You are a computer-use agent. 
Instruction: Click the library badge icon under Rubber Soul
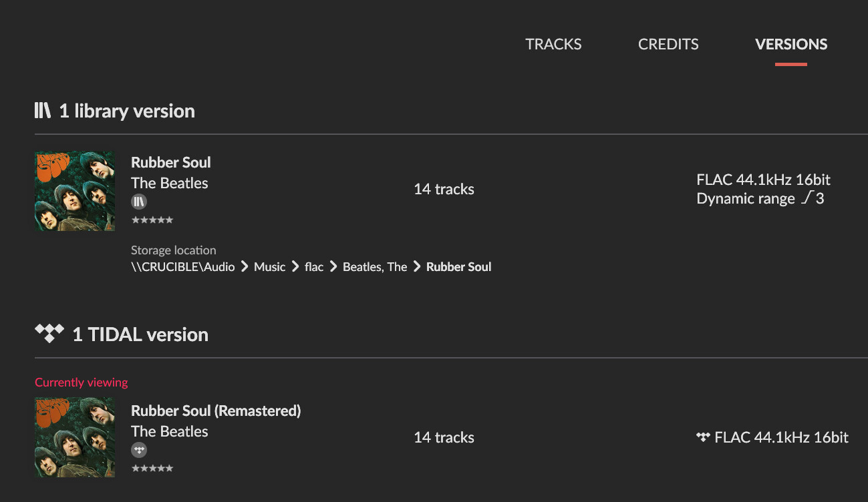point(138,201)
